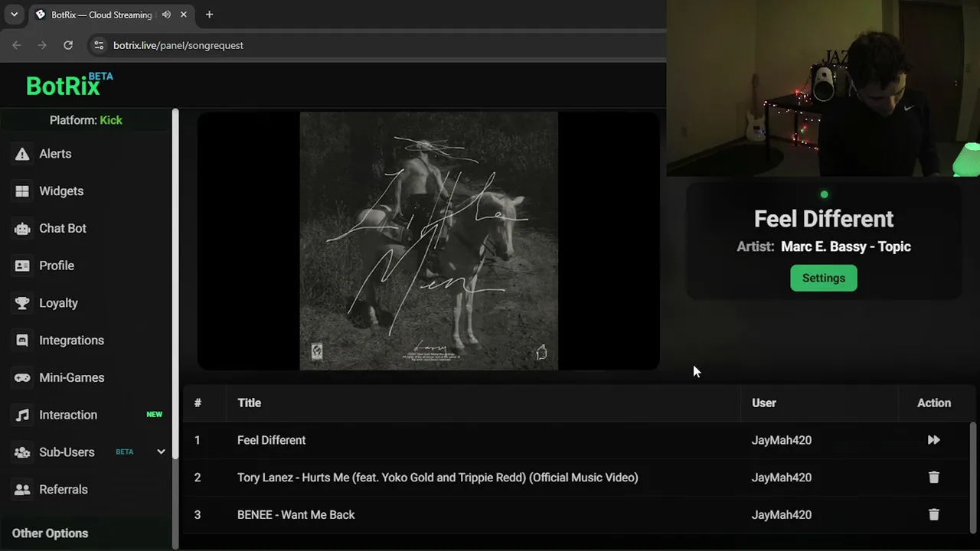Go back in browser history
980x551 pixels.
coord(17,45)
